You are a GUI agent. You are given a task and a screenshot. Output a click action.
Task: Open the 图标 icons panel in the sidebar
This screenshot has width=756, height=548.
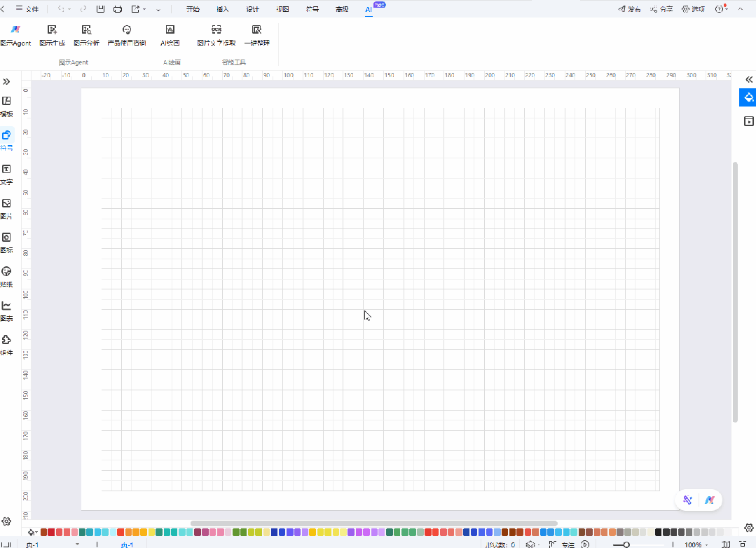(7, 242)
